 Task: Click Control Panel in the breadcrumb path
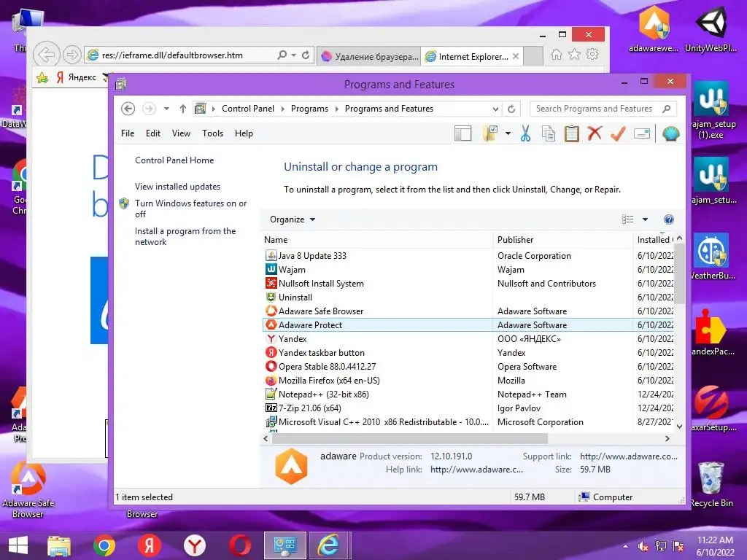tap(248, 109)
